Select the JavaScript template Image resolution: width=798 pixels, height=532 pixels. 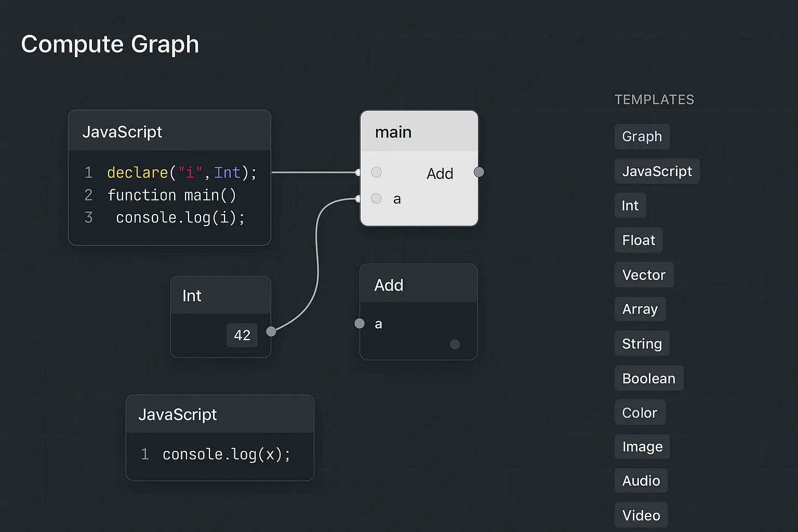[657, 171]
